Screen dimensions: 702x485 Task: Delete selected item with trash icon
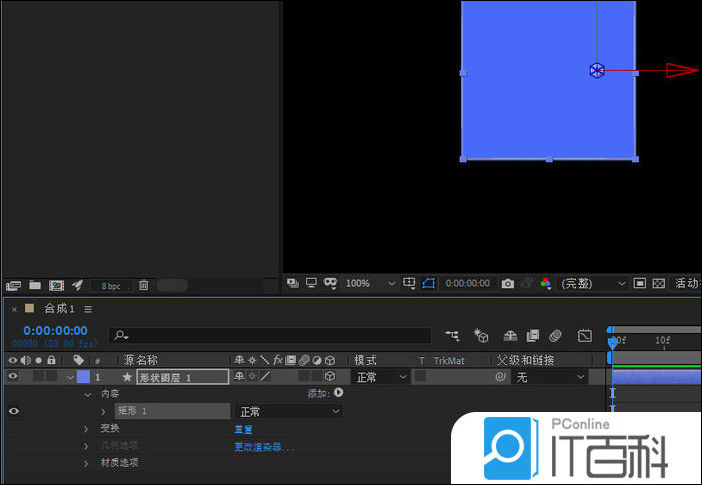coord(143,286)
